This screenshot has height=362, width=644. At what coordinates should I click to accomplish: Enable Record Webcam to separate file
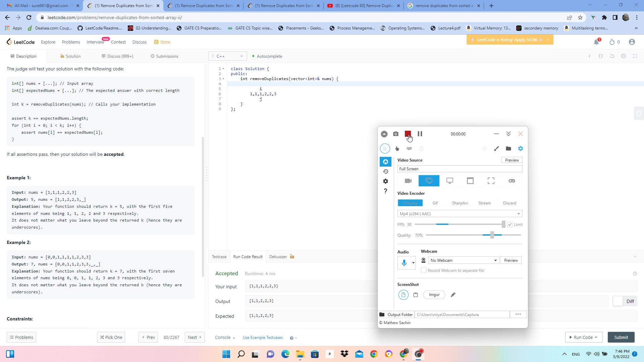[x=424, y=270]
